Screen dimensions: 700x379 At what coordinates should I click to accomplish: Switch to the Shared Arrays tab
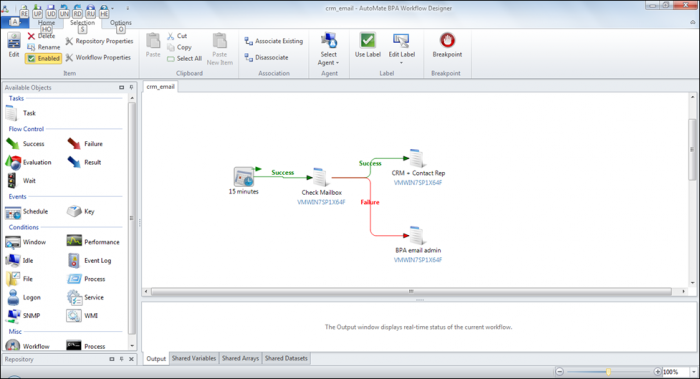[x=240, y=358]
